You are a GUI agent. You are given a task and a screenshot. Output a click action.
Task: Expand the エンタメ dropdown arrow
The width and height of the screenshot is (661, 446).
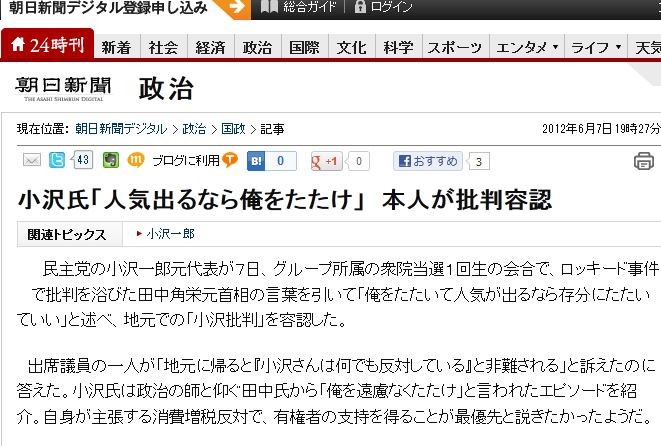coord(555,47)
